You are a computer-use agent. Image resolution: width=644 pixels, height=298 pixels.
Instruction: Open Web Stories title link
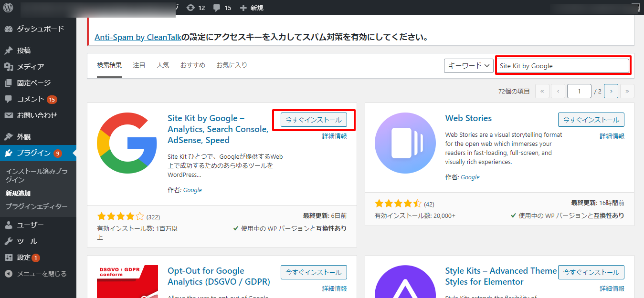click(468, 118)
